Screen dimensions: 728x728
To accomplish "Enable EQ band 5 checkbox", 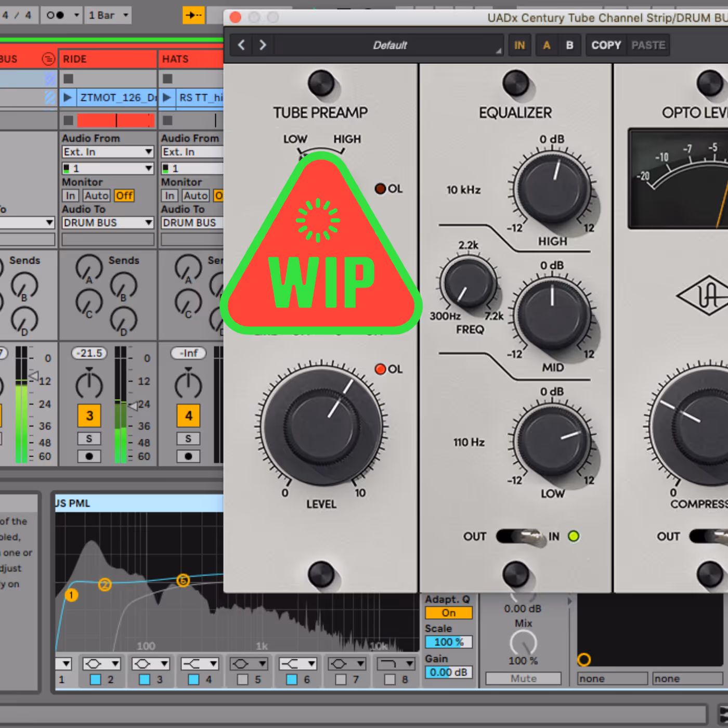I will tap(243, 679).
